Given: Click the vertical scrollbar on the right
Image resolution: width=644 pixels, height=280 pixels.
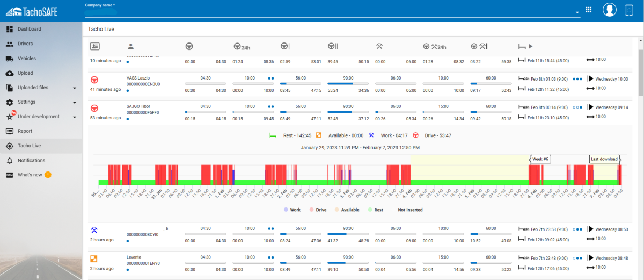Looking at the screenshot, I should (x=640, y=70).
